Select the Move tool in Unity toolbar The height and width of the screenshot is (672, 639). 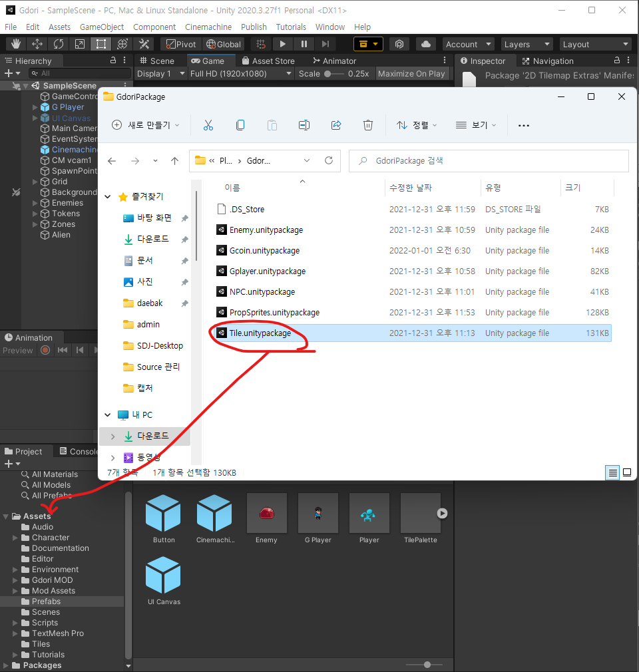pos(37,44)
